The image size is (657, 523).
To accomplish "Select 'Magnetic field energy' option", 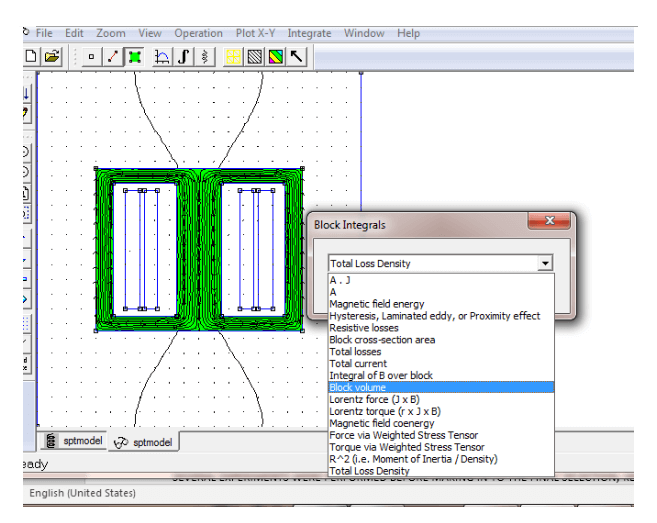I will (x=441, y=304).
